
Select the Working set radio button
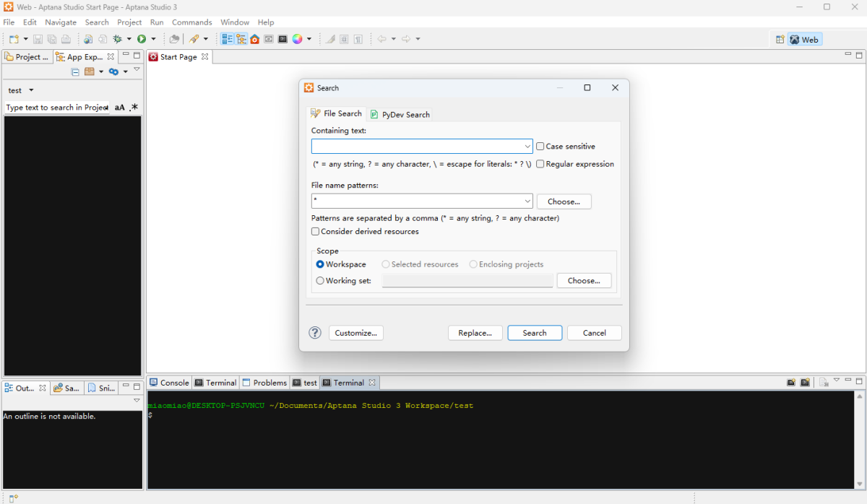[x=321, y=281]
